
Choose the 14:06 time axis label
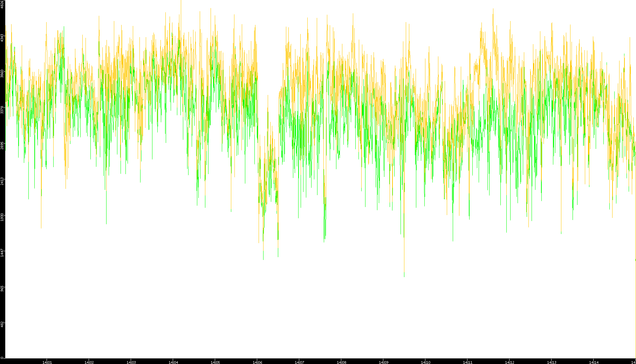pos(257,362)
